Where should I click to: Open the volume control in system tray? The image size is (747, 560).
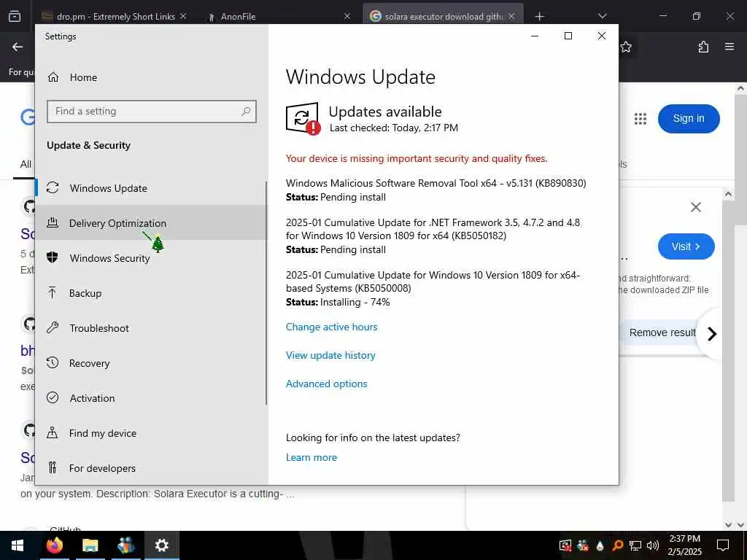coord(653,545)
